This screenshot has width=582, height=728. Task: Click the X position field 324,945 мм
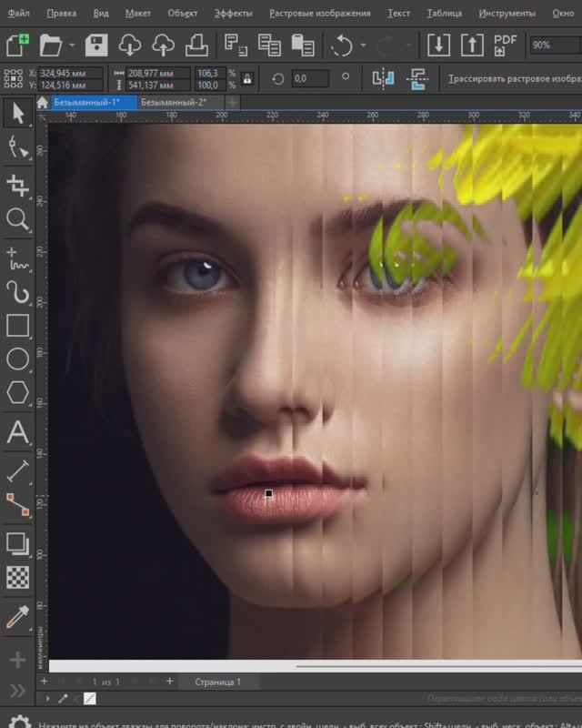point(70,73)
